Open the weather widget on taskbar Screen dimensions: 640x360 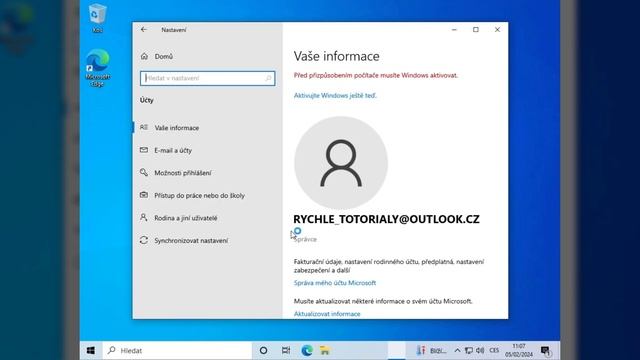(x=431, y=350)
